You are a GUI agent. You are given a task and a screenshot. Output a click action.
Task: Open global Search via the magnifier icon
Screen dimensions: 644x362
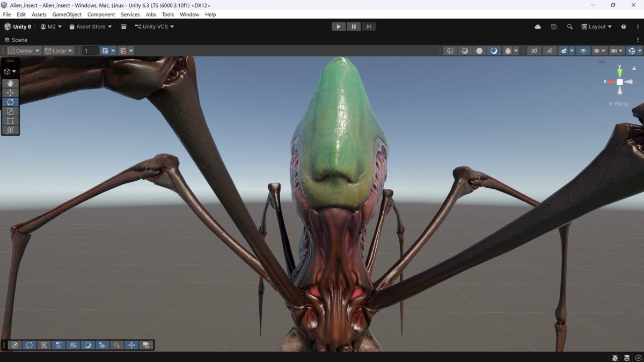coord(570,26)
